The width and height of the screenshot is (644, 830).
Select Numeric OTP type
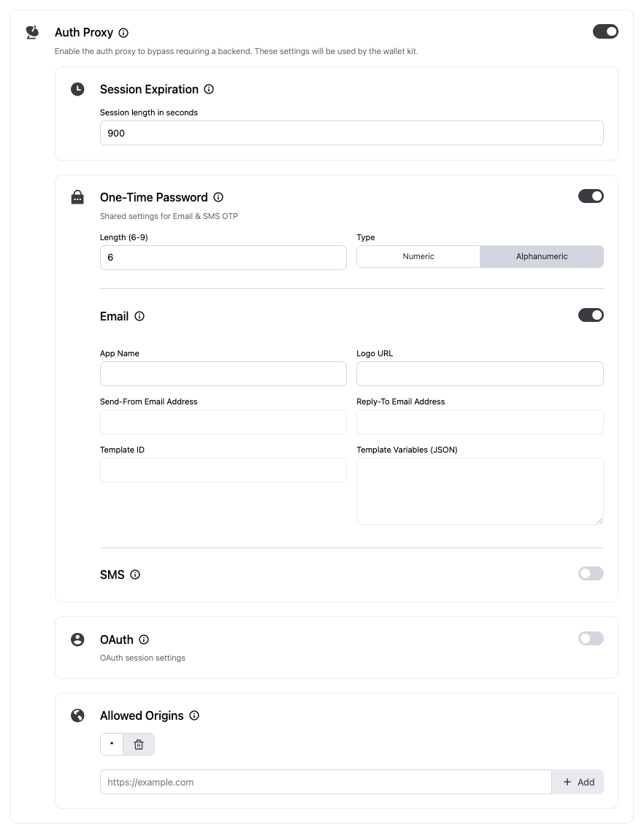click(x=418, y=256)
